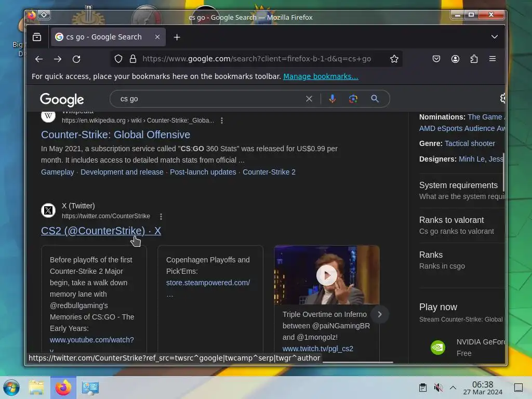Open the Extensions puzzle icon

click(x=474, y=59)
